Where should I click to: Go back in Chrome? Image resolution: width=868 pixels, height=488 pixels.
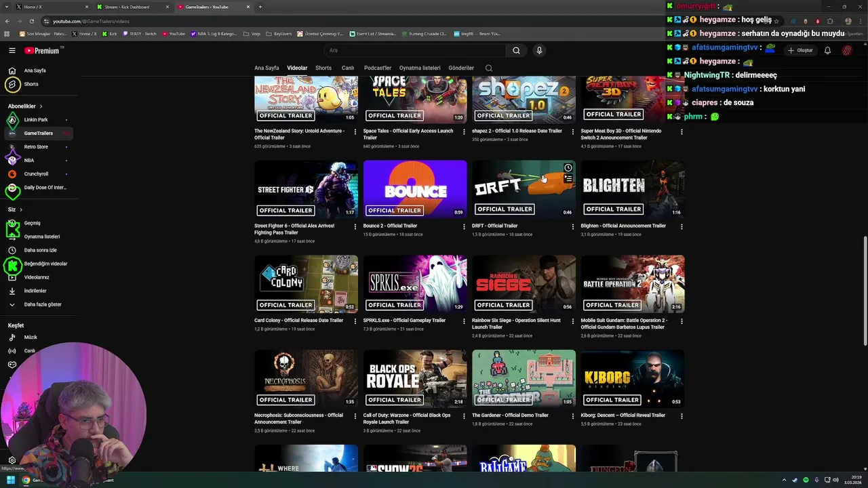7,21
